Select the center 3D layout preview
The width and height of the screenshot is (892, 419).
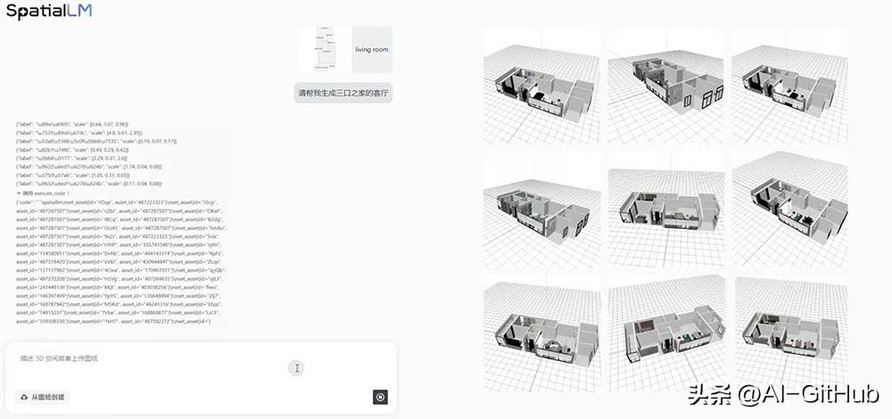click(x=665, y=210)
